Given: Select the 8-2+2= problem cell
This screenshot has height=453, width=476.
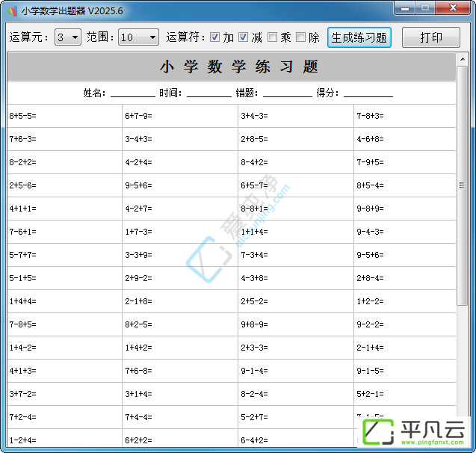Looking at the screenshot, I should click(x=65, y=162).
